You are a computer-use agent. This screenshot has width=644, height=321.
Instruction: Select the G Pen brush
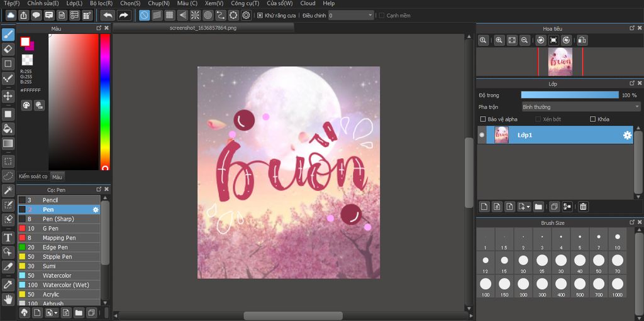59,228
